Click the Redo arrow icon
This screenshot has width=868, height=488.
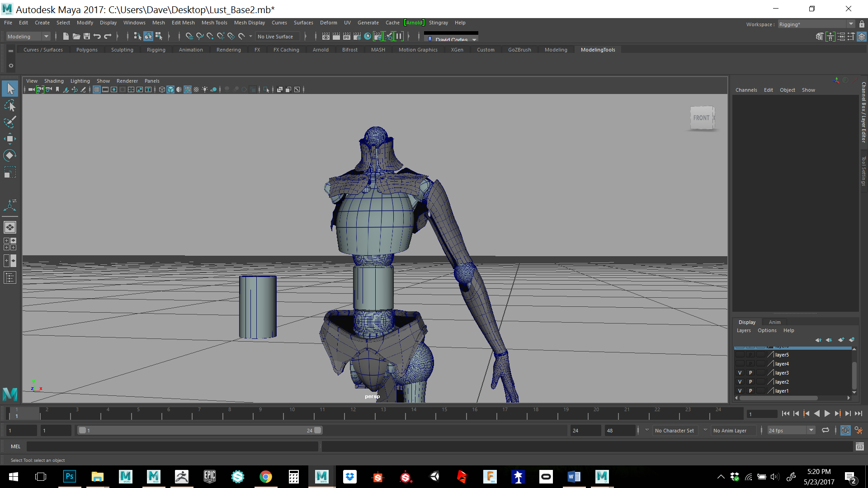tap(108, 37)
